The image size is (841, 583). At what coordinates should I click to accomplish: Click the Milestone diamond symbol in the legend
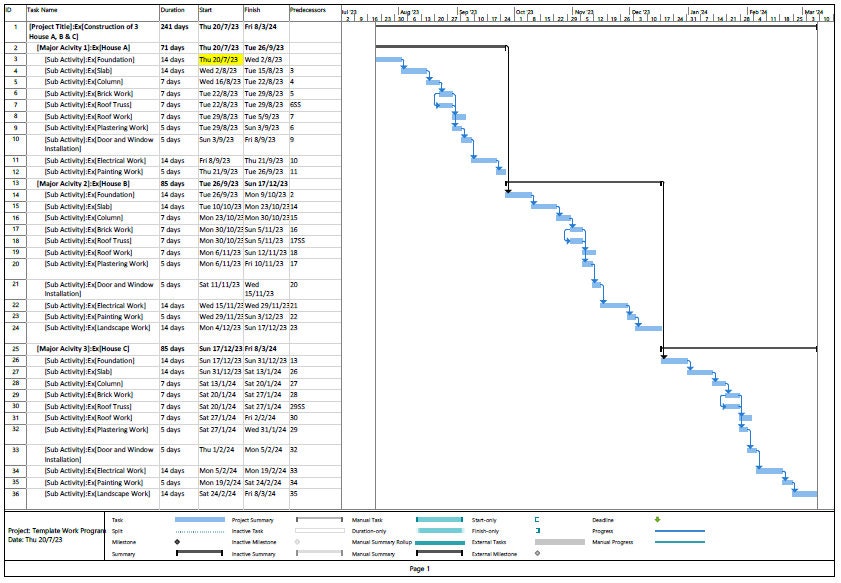click(x=179, y=543)
